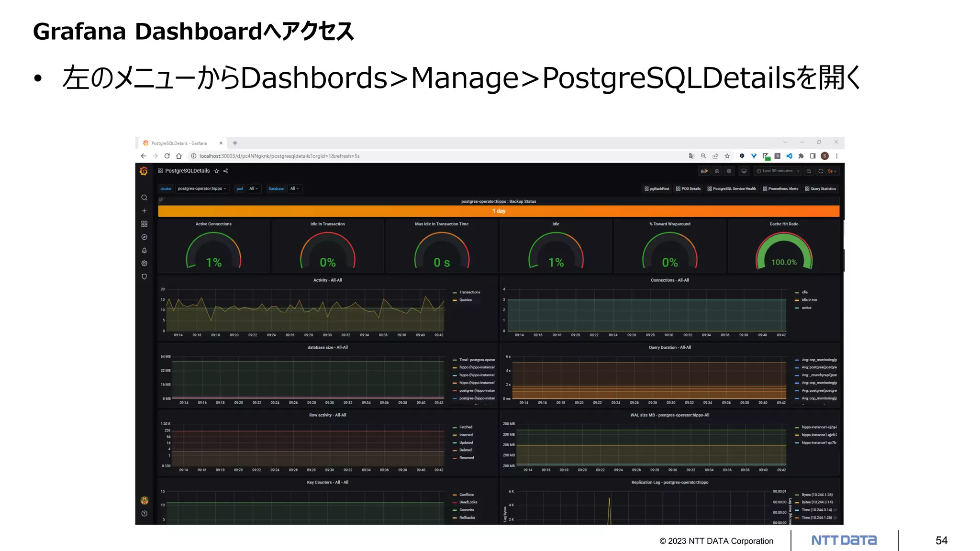Click the PostgreSQLDetails dashboard title
Screen dimensions: 980x551
(x=188, y=171)
